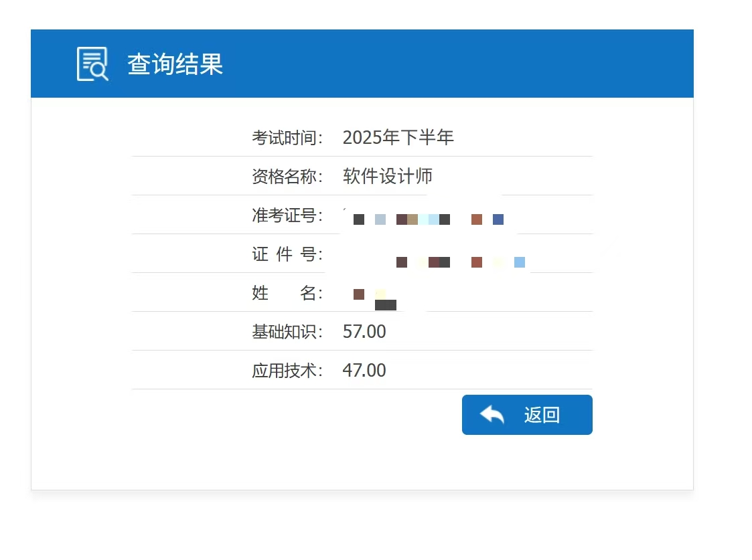Click the arrow inside the return button
The image size is (752, 560).
[x=492, y=414]
